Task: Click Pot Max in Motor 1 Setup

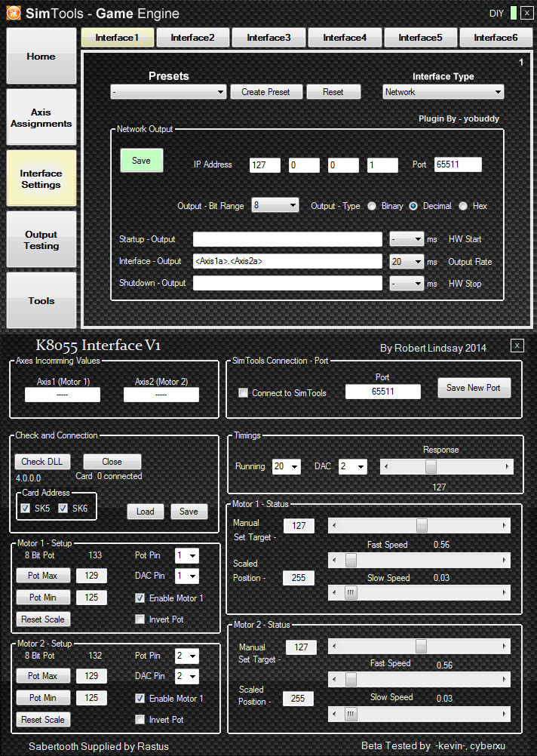Action: 42,575
